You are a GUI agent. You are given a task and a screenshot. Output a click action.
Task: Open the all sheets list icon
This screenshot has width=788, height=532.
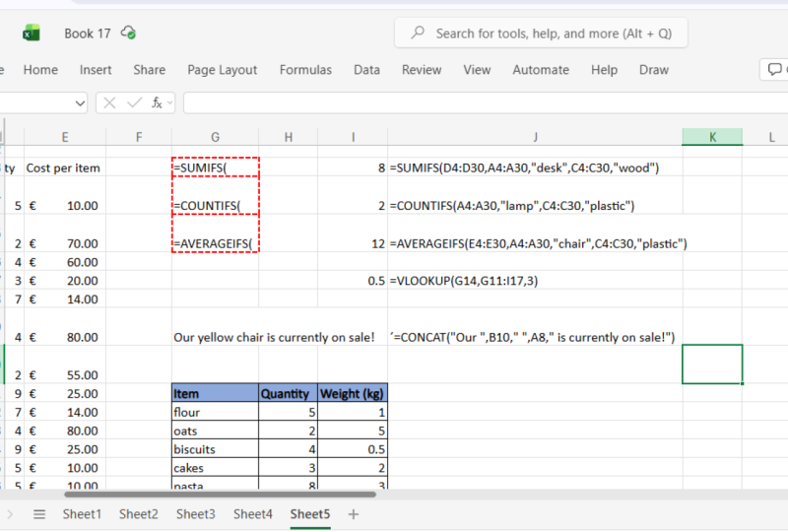39,514
